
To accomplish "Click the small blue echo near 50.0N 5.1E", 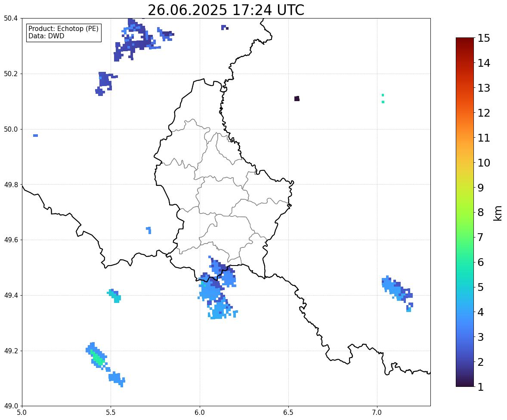I will tap(36, 136).
